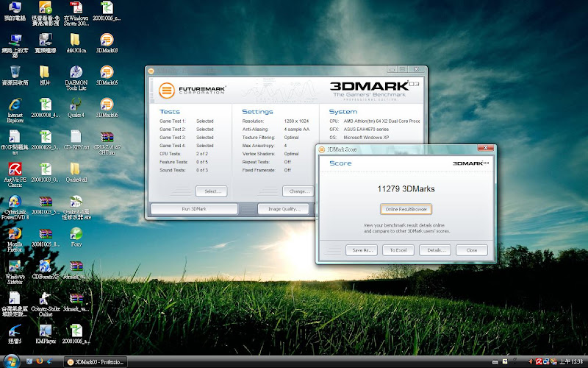The width and height of the screenshot is (588, 368).
Task: Click the "Microsoft Windows XP" OS text
Action: pos(366,138)
